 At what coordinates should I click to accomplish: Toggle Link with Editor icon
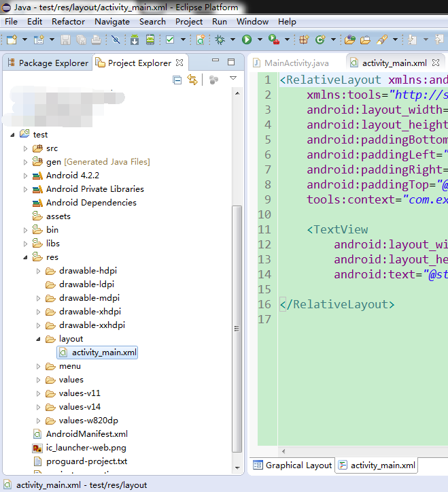[x=192, y=80]
